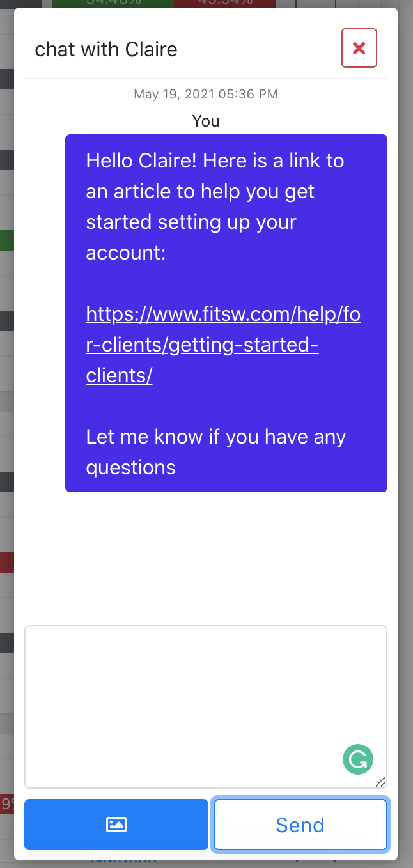Click the text box resize handle
Screen dimensions: 413x868
(380, 783)
